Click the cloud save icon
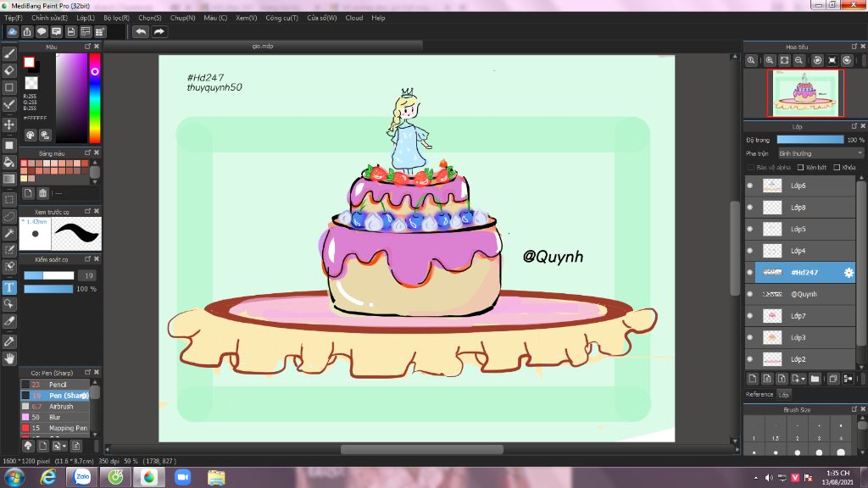Image resolution: width=868 pixels, height=488 pixels. (12, 31)
